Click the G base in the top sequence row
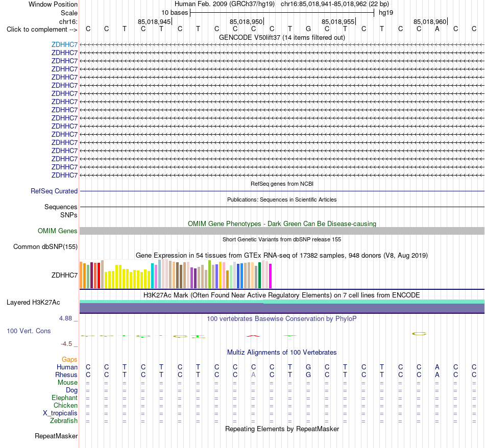 point(308,29)
